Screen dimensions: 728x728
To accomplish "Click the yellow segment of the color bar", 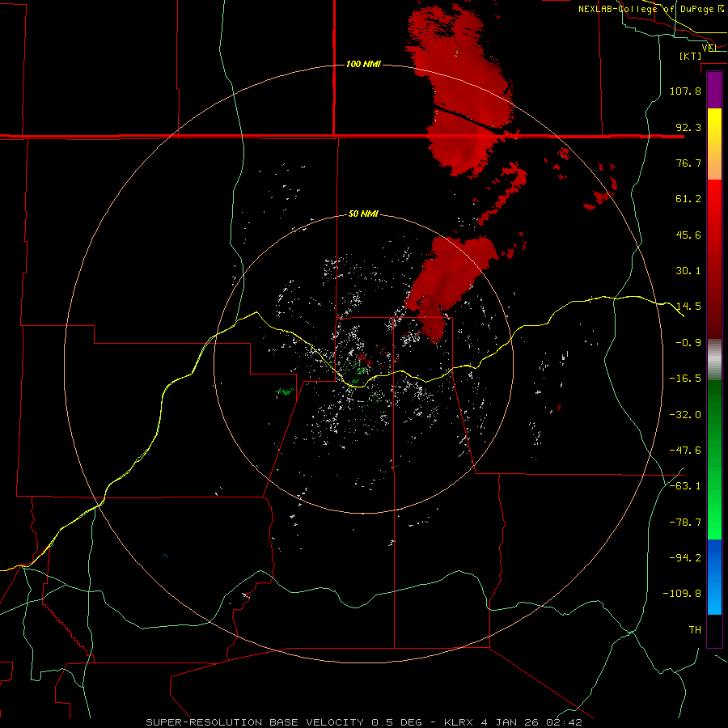I will (714, 144).
